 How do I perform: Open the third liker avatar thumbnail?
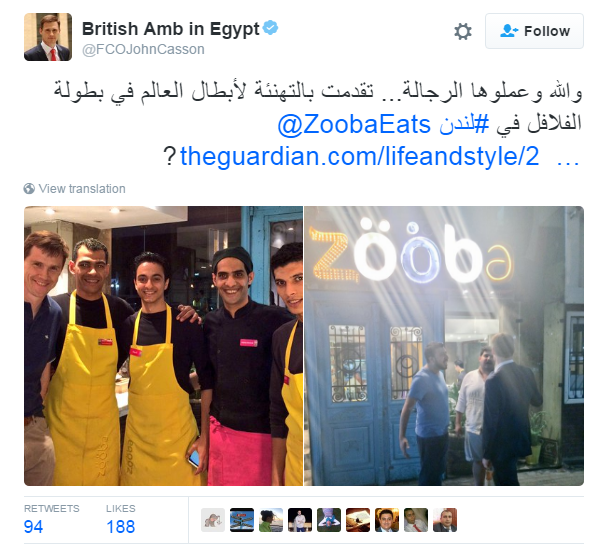point(271,520)
